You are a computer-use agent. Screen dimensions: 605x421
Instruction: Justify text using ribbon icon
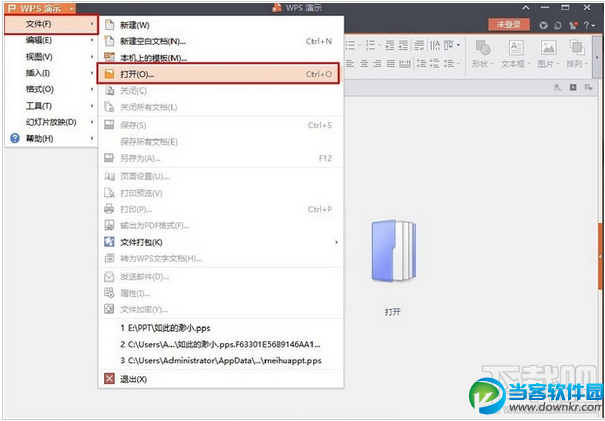tap(390, 64)
